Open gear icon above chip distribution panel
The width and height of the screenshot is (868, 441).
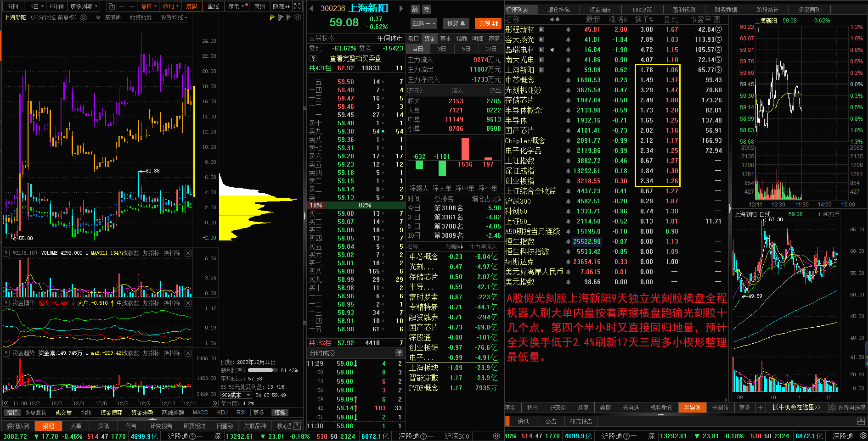coord(298,17)
